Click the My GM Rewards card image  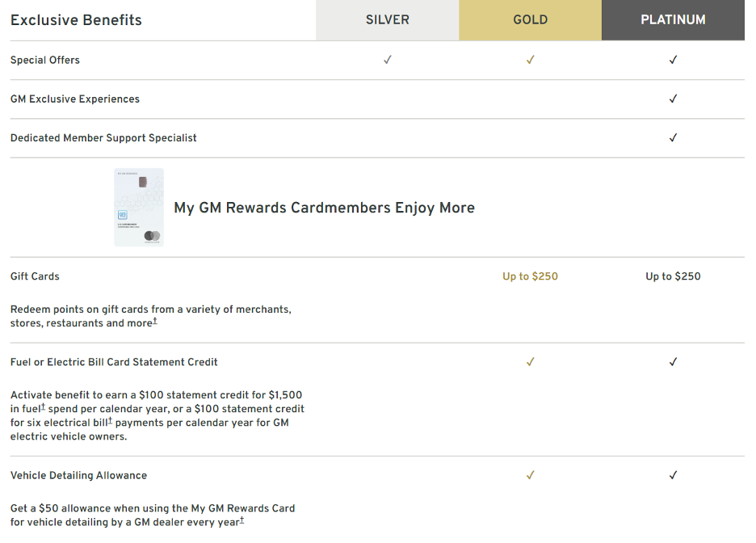pyautogui.click(x=139, y=208)
